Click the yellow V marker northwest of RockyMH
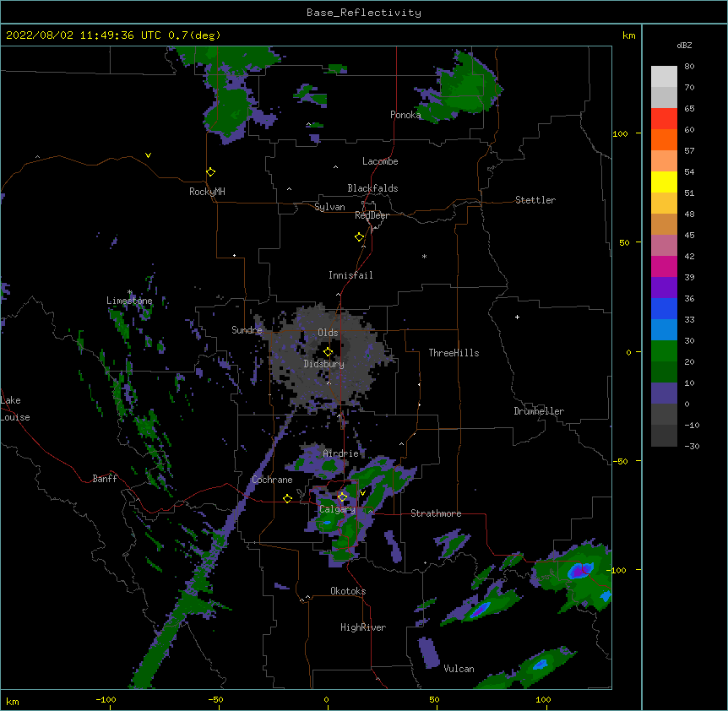 click(148, 155)
